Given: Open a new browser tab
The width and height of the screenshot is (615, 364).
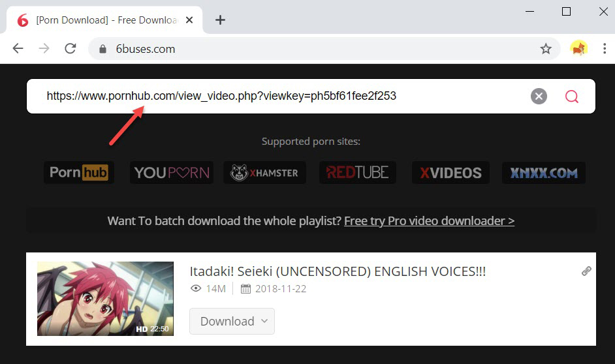Looking at the screenshot, I should tap(220, 20).
